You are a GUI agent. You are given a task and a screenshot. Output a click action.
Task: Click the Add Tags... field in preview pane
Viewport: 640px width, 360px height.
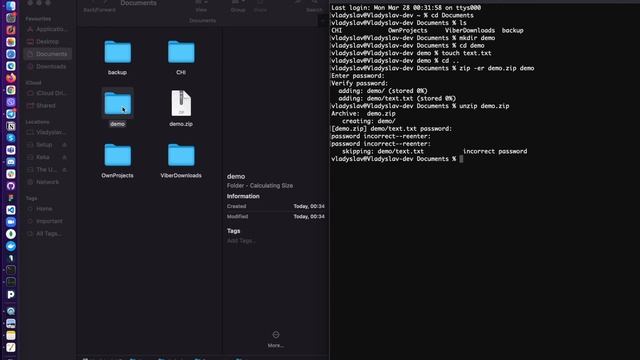coord(241,241)
